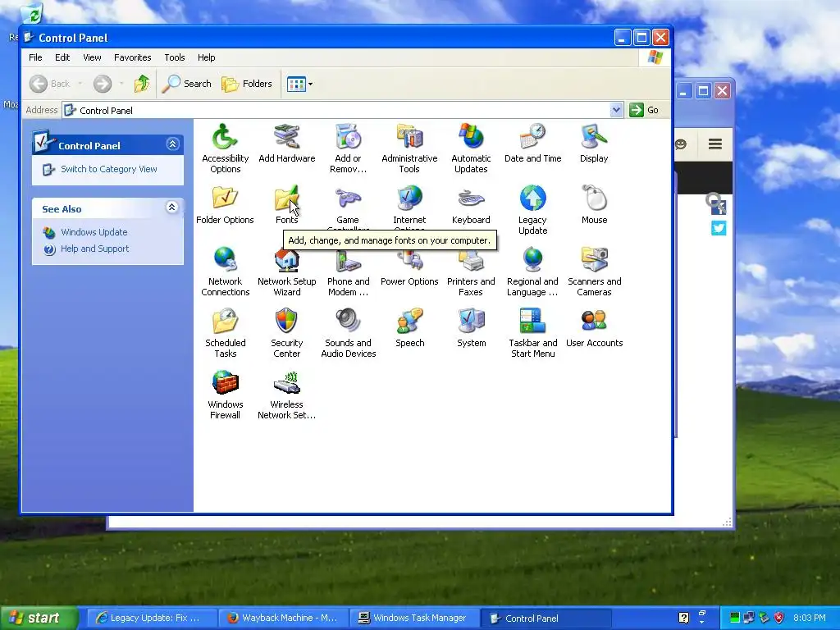
Task: Switch to Windows Task Manager taskbar item
Action: (414, 618)
